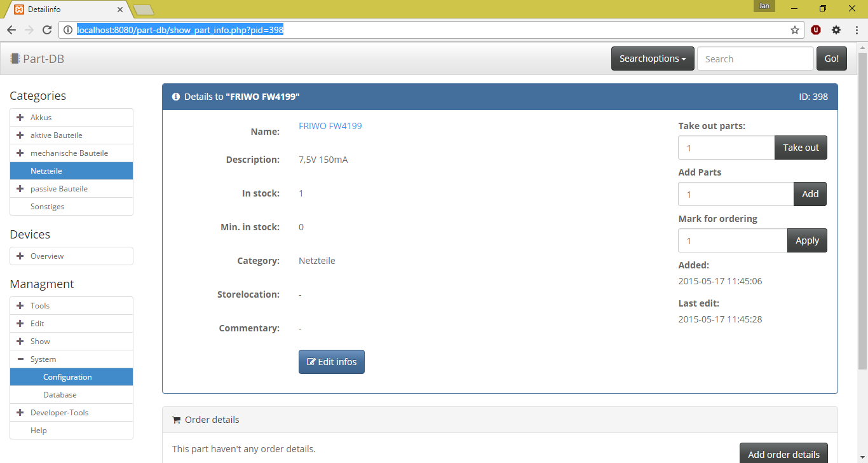This screenshot has width=868, height=463.
Task: Click the info icon in Details header
Action: (176, 97)
